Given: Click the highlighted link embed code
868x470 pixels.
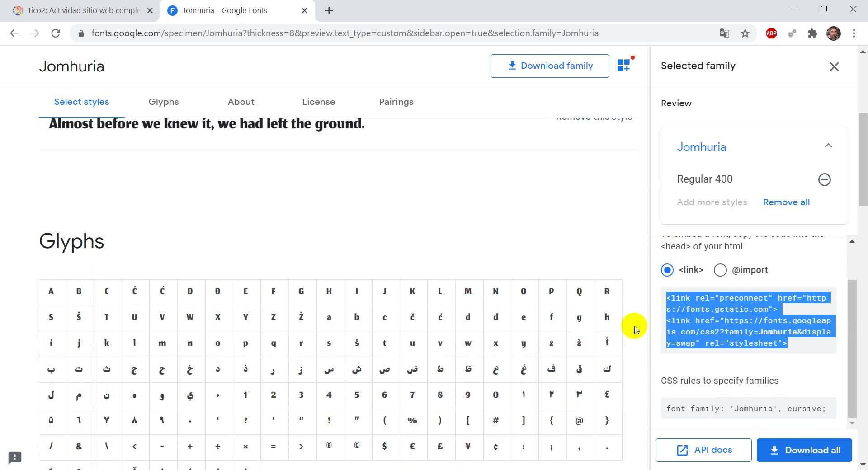Looking at the screenshot, I should [748, 320].
